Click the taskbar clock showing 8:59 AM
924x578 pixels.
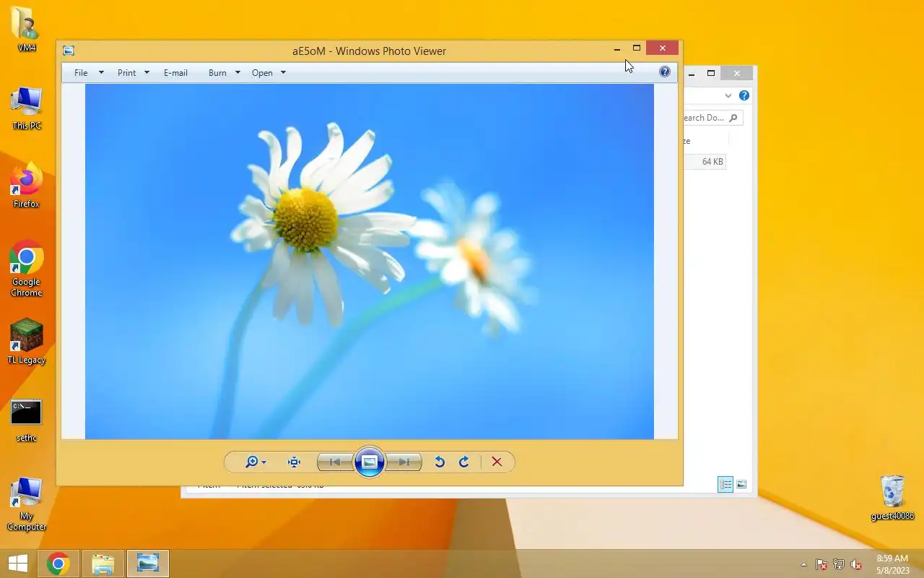[x=892, y=564]
